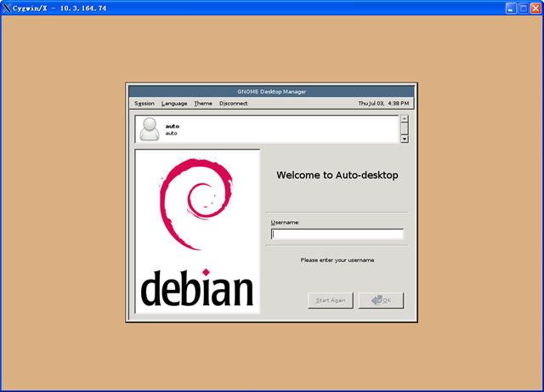The image size is (544, 392).
Task: Close the Cygwin/X window
Action: (535, 8)
